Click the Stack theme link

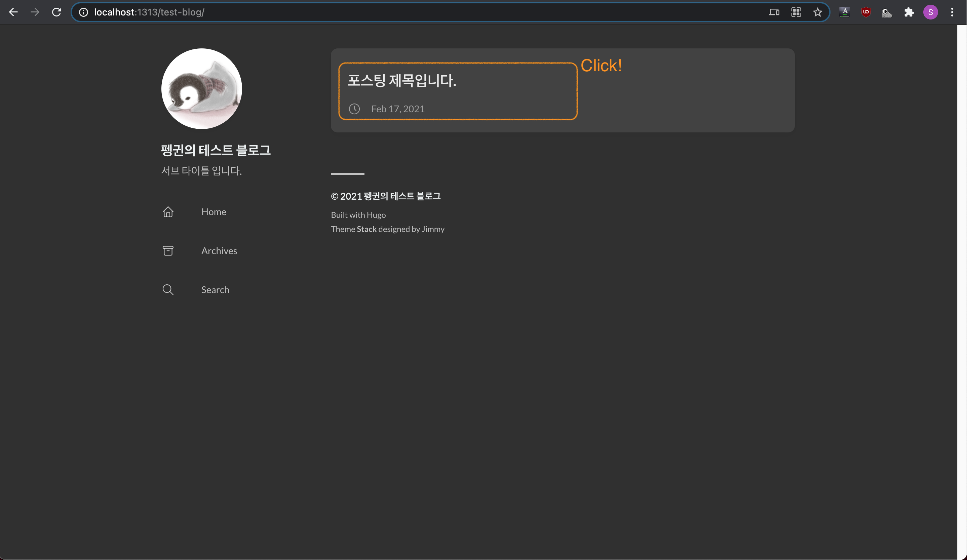click(366, 229)
